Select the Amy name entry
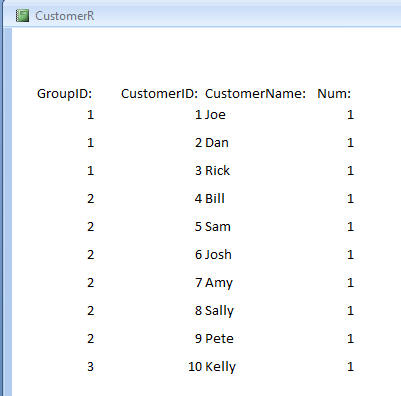Viewport: 401px width, 396px height. (219, 283)
